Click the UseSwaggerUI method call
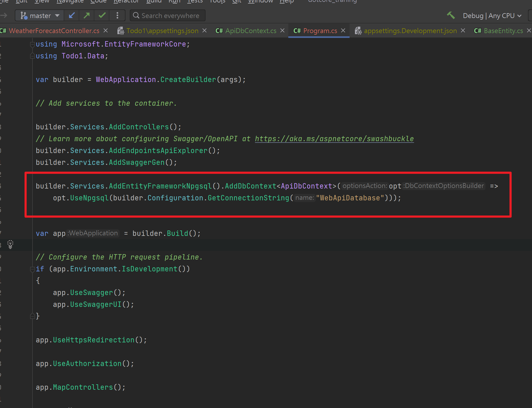Screen dimensions: 532x408 (x=96, y=304)
